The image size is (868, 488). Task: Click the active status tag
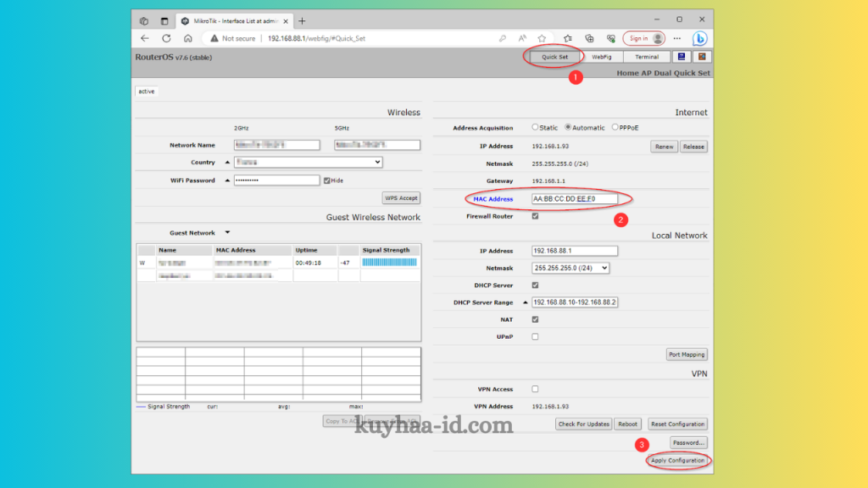coord(147,91)
